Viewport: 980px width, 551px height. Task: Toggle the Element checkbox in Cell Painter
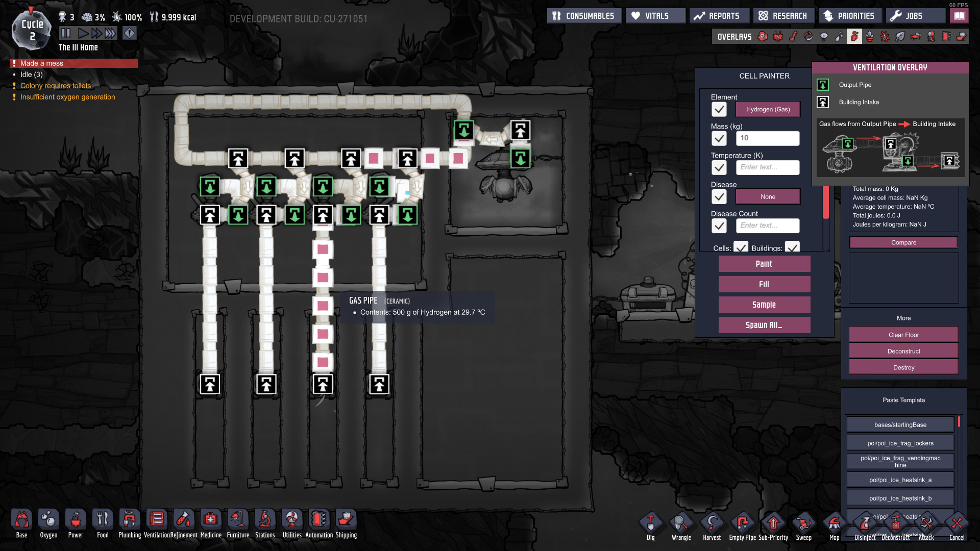pyautogui.click(x=719, y=109)
